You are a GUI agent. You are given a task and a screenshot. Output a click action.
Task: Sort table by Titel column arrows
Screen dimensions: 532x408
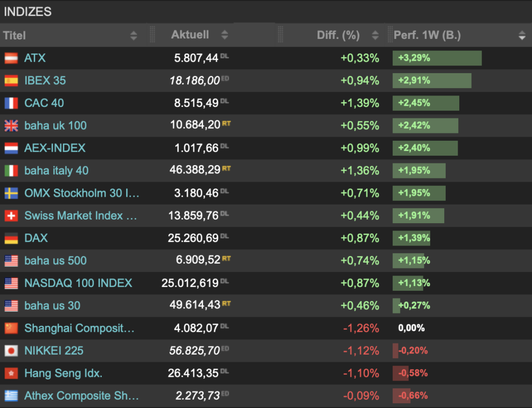point(134,35)
